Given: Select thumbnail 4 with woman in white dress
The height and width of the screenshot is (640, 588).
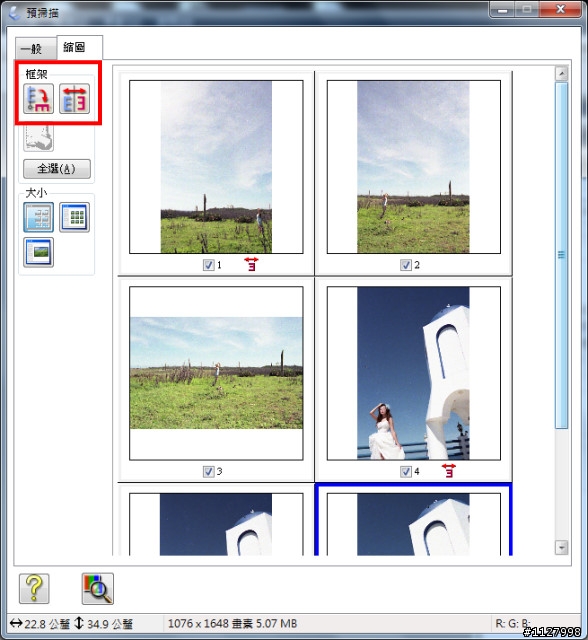Looking at the screenshot, I should (x=414, y=373).
